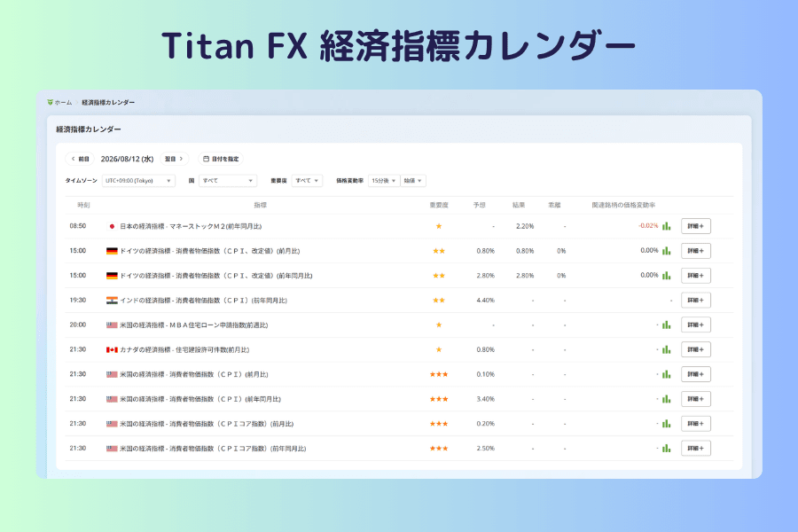Open 詳細+ for カナダ 住宅建設許可件数 row
The width and height of the screenshot is (798, 532).
click(x=696, y=349)
